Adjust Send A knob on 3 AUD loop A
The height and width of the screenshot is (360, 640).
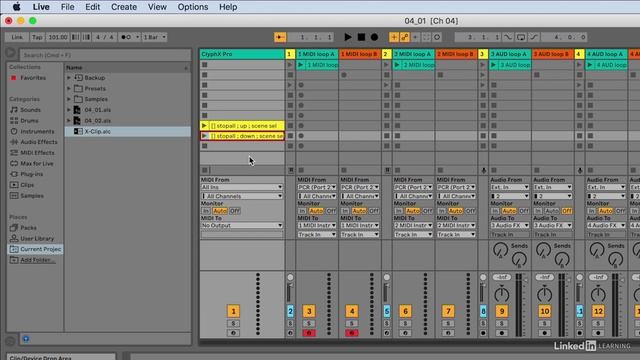tap(500, 250)
